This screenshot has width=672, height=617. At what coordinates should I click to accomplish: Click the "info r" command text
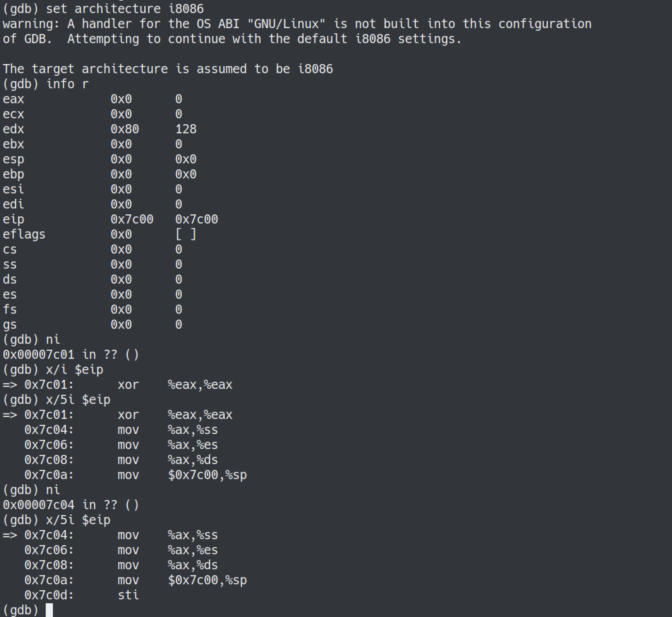click(x=67, y=84)
